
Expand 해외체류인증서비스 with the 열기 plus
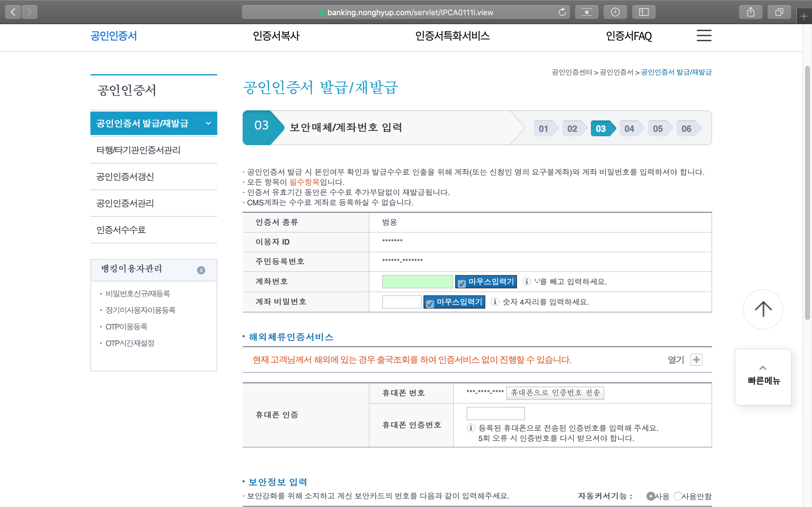tap(696, 360)
